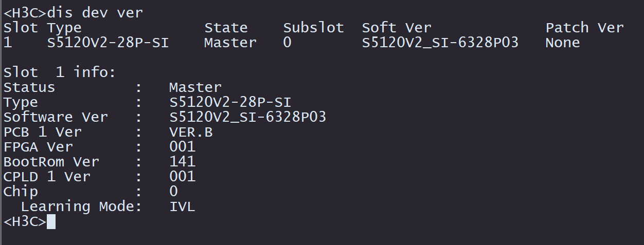Click the "Subslot" column header
This screenshot has width=644, height=245.
pyautogui.click(x=313, y=28)
